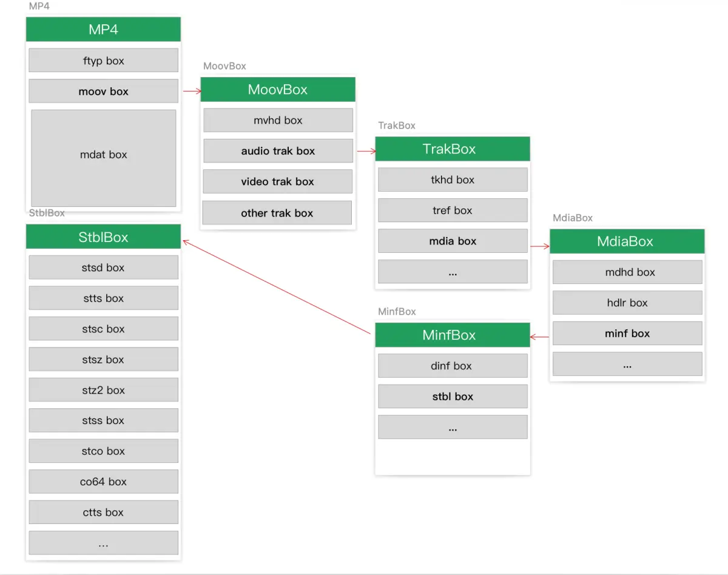The height and width of the screenshot is (575, 728).
Task: Click the green StblBox header
Action: pos(103,237)
